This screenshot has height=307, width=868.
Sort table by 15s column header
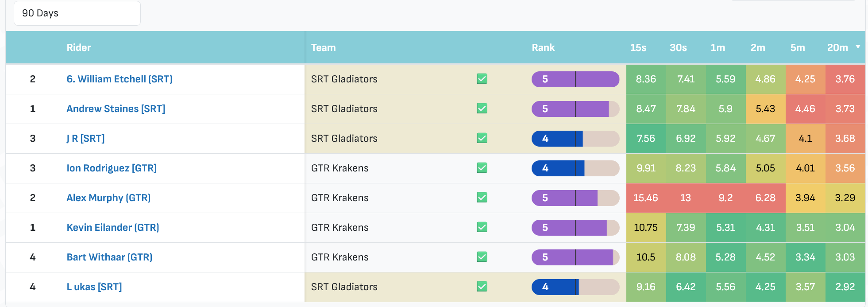(x=638, y=47)
